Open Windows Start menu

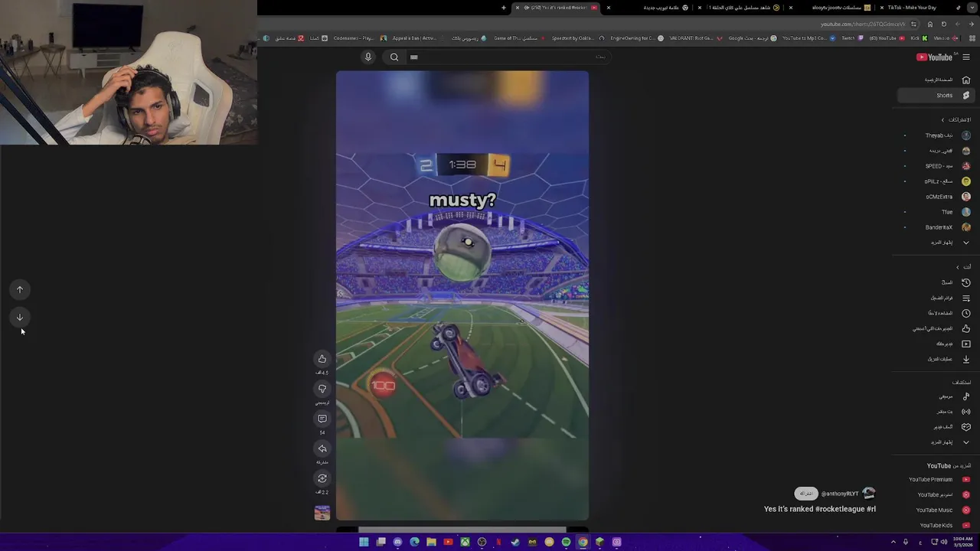point(364,542)
